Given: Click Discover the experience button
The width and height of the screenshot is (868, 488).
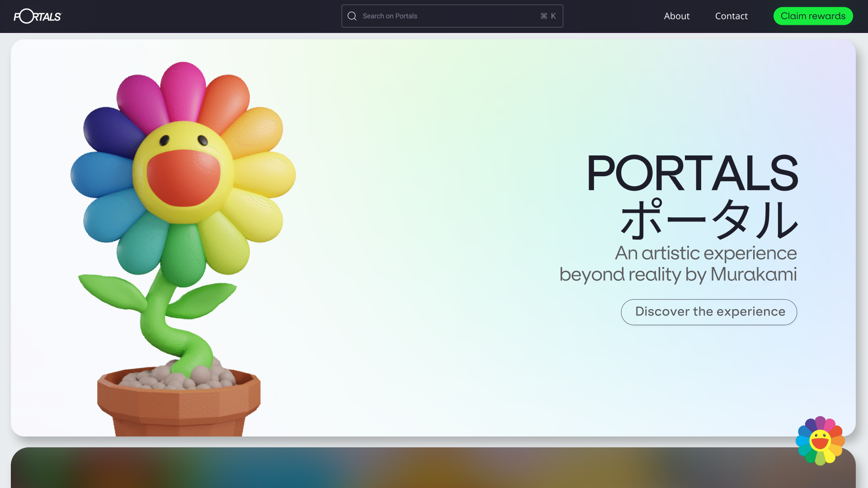Looking at the screenshot, I should click(709, 312).
